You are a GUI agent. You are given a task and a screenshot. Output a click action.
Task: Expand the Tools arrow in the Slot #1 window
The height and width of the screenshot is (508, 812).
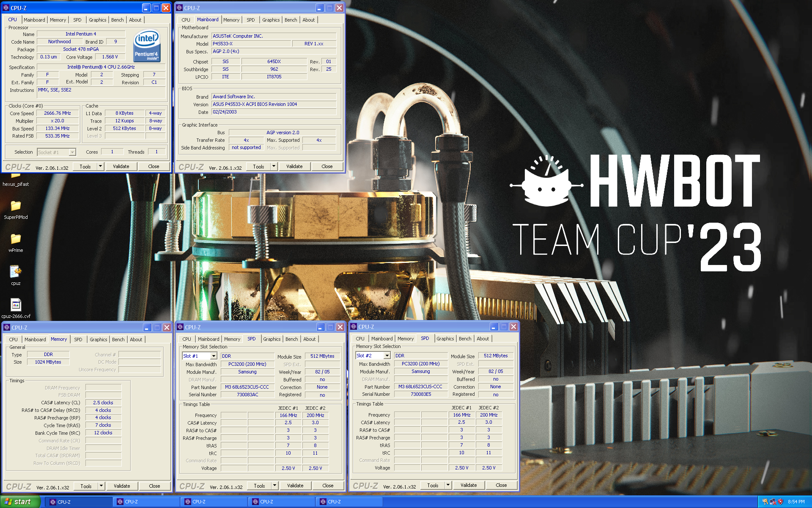[274, 486]
